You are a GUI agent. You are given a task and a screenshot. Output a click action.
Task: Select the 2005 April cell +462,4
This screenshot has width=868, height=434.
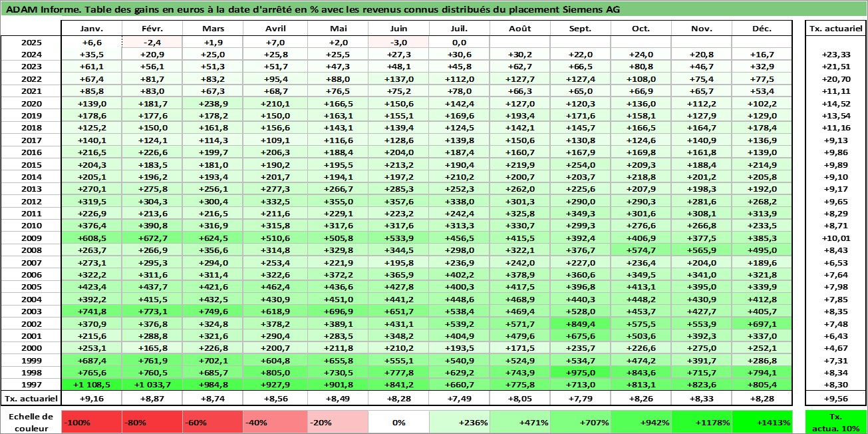tap(275, 288)
